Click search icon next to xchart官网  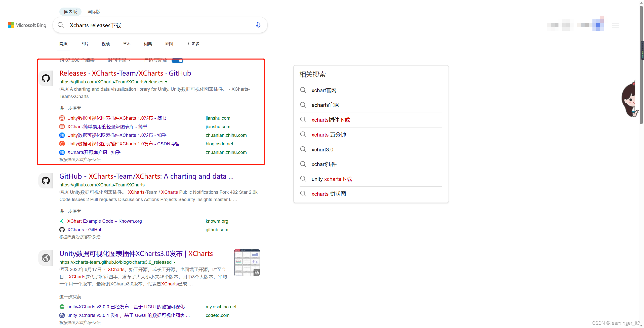pyautogui.click(x=303, y=90)
